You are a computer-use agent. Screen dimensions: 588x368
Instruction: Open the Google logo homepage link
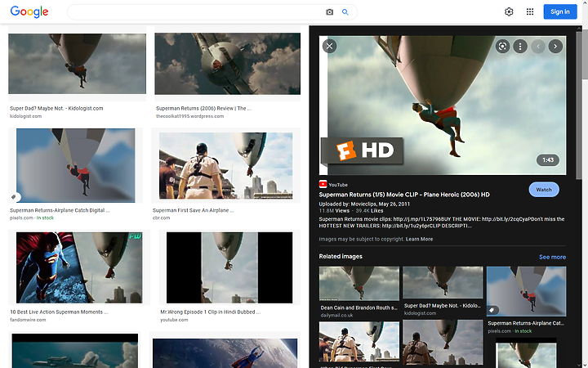click(29, 11)
